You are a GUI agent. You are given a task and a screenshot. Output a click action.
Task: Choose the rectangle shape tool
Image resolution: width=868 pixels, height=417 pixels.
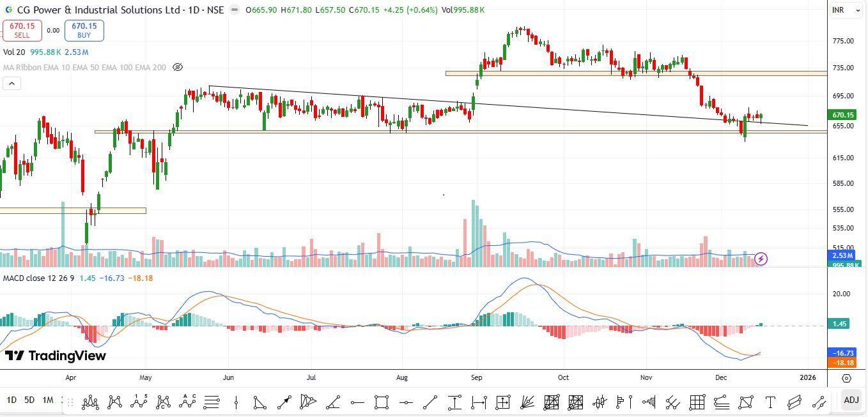pos(382,402)
